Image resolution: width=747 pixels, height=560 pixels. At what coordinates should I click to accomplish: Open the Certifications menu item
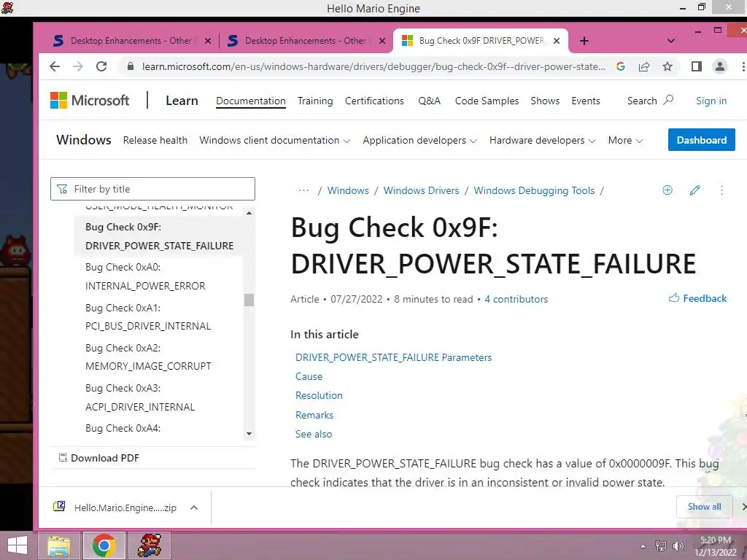[x=374, y=101]
